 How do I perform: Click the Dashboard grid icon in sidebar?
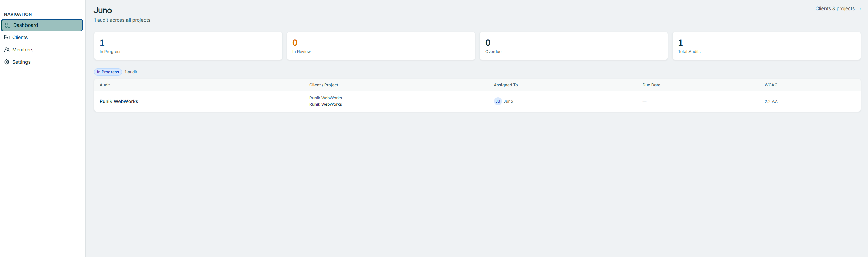click(8, 25)
